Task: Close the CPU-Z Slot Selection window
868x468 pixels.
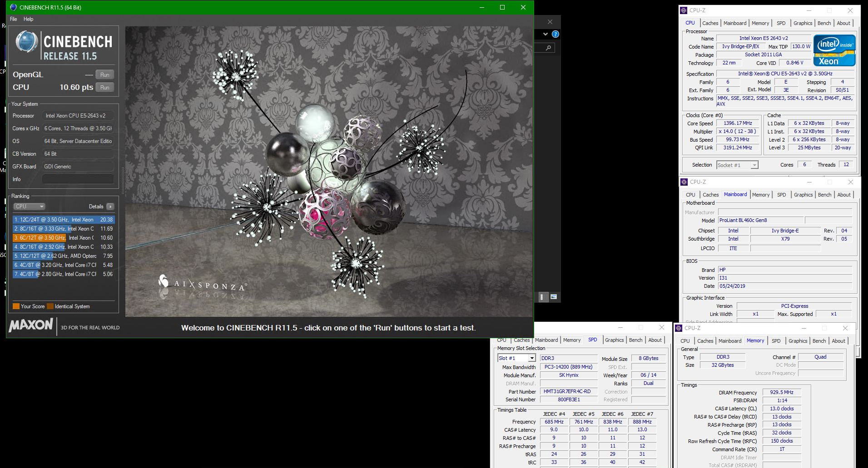Action: (662, 327)
